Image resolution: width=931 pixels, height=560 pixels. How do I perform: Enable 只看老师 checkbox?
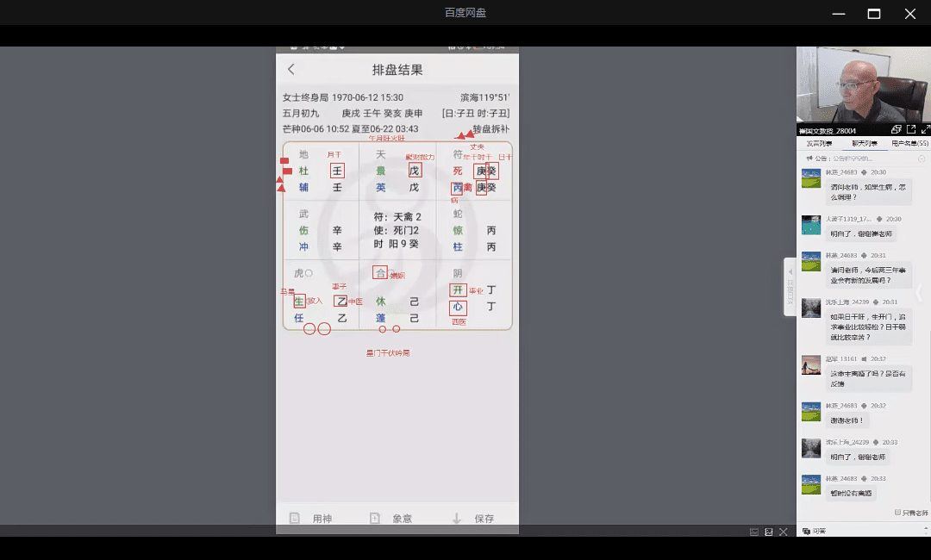point(898,513)
